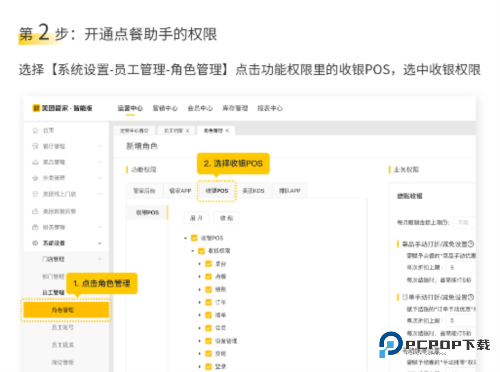500x372 pixels.
Task: Expand the 点餐 tree node arrow
Action: [200, 276]
